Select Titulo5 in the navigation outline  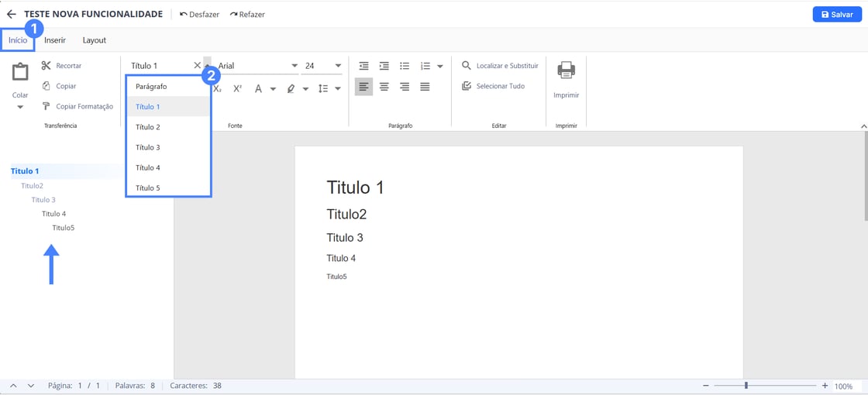pyautogui.click(x=63, y=228)
